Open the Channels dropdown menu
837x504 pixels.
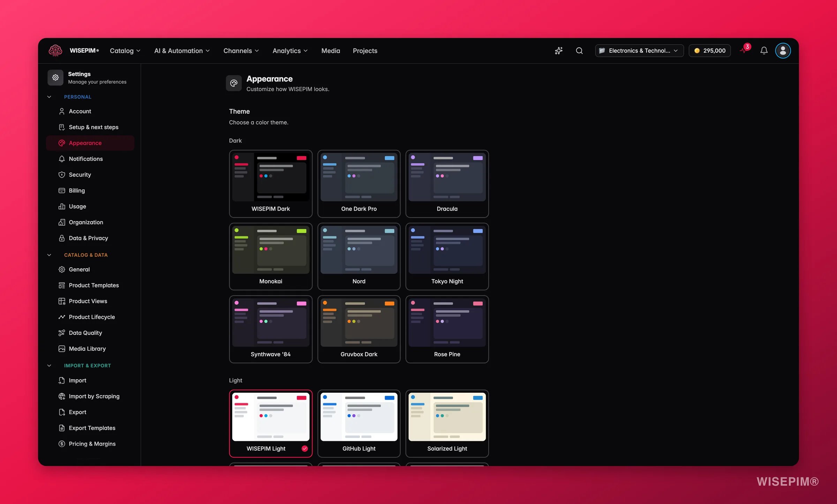(x=241, y=51)
